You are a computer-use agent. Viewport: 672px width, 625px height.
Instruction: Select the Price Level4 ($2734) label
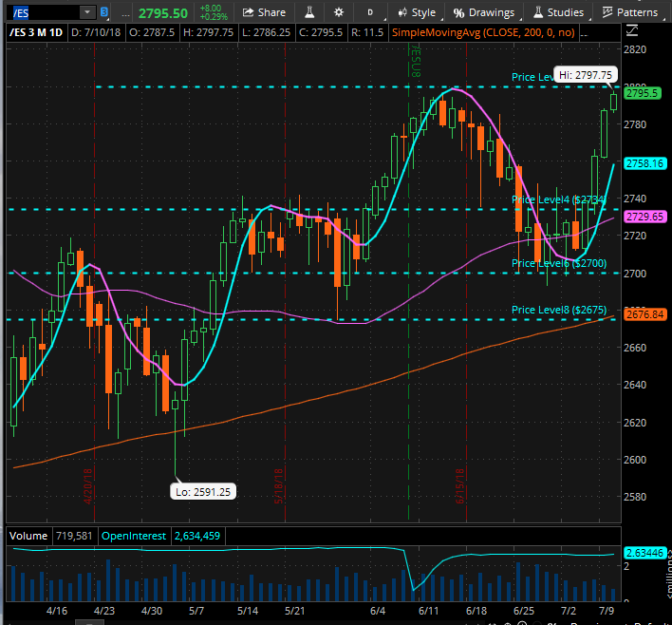(559, 199)
